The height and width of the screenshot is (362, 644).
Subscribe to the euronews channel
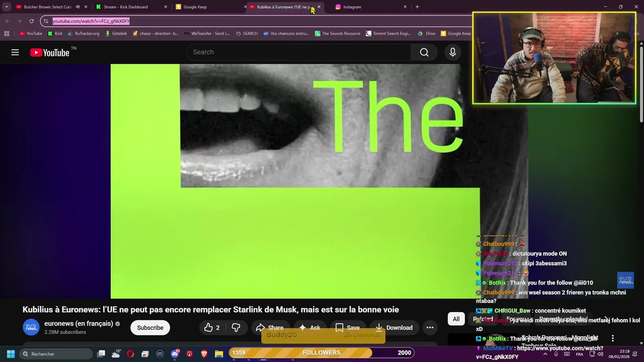[150, 328]
